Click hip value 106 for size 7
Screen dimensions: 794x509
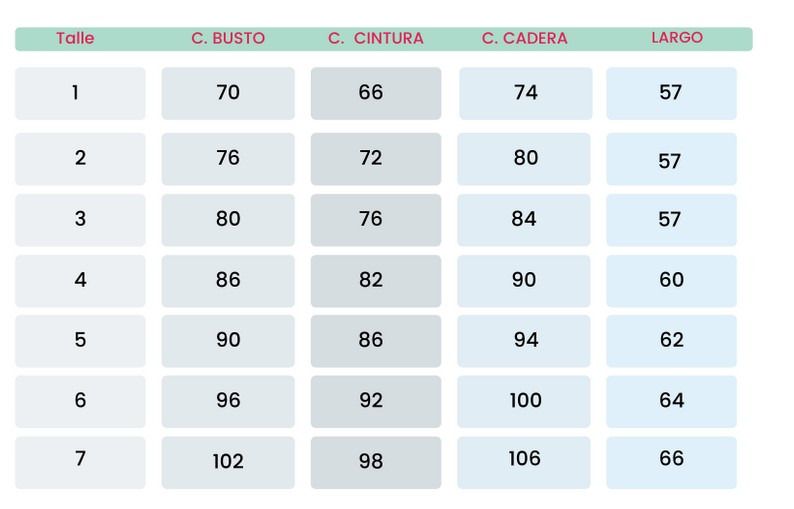(525, 460)
